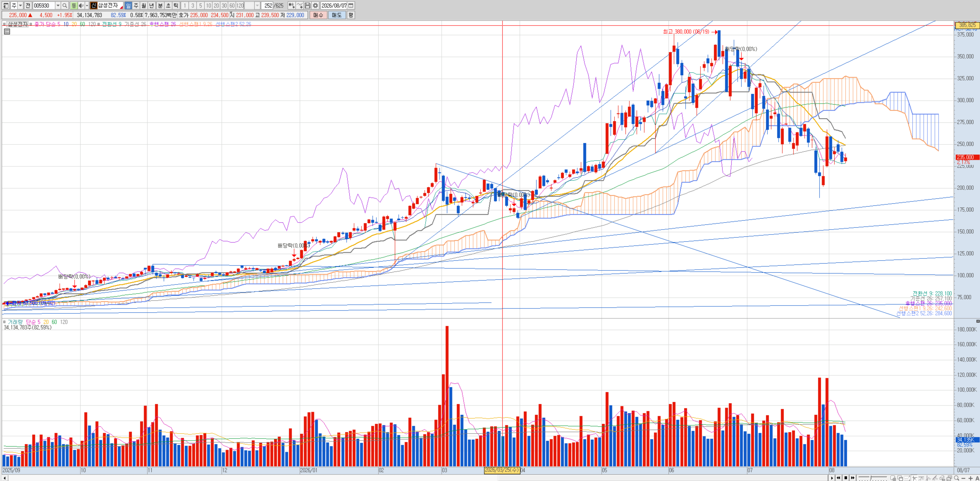Select the crosshair pointer tool icon

(914, 478)
